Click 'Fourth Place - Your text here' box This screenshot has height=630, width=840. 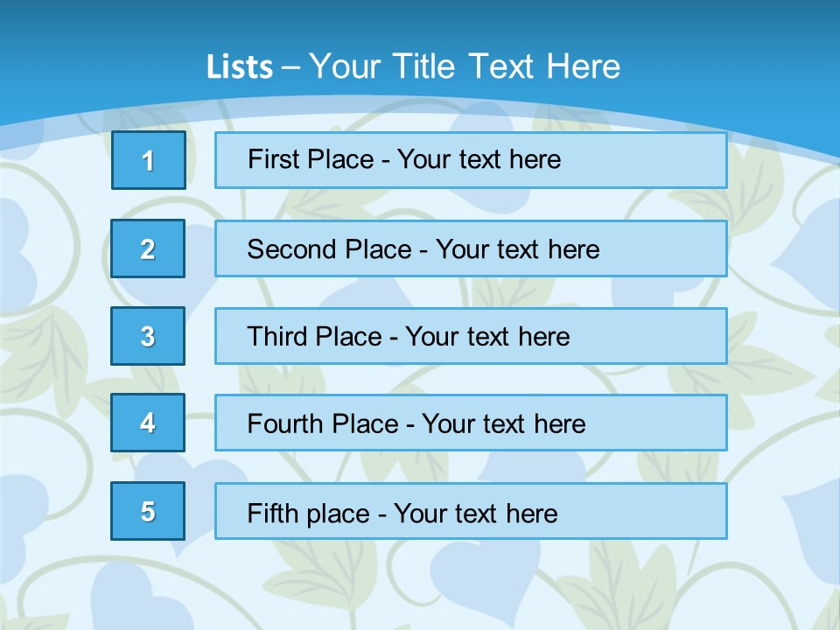(471, 423)
